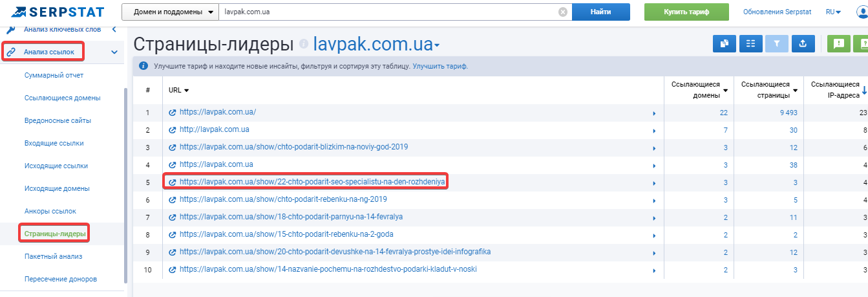Click the left sidebar vertical scrollbar
Image resolution: width=868 pixels, height=297 pixels.
tap(125, 184)
